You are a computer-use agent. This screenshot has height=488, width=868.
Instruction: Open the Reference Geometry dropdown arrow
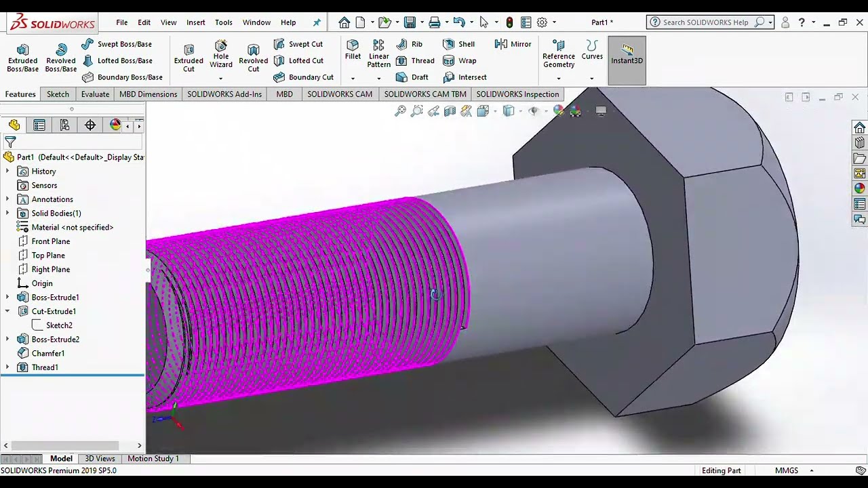point(559,79)
